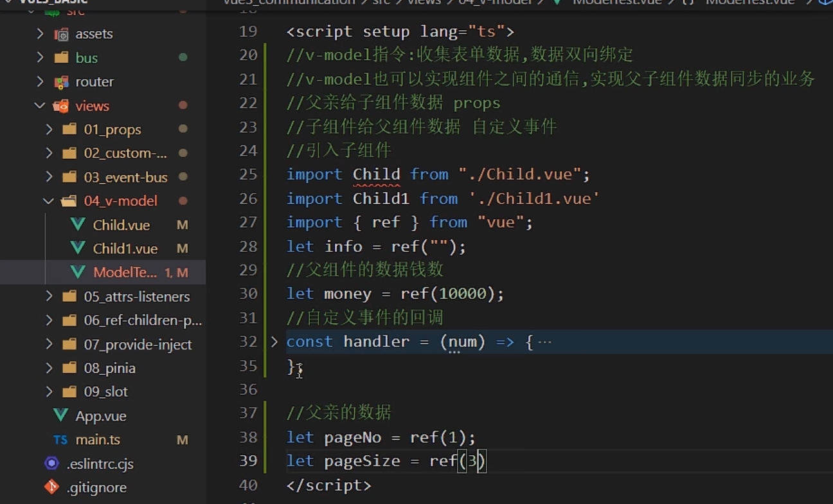Click the underlined Child import on line 25
833x504 pixels.
[x=377, y=174]
